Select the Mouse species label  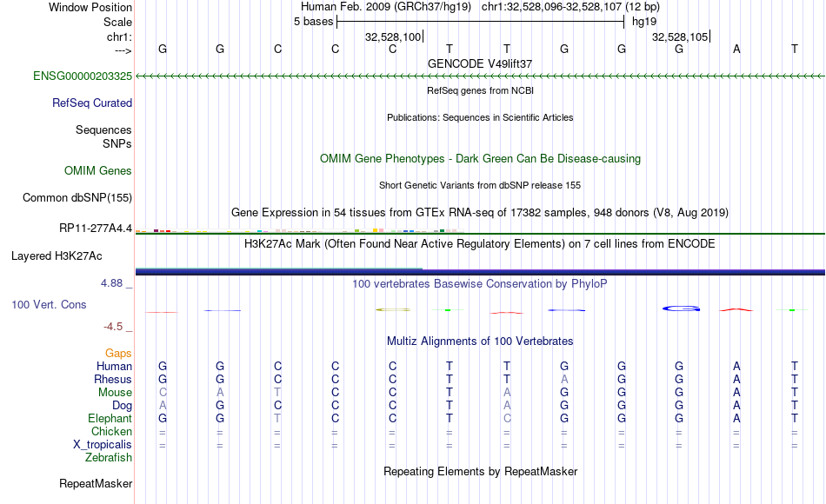tap(116, 393)
